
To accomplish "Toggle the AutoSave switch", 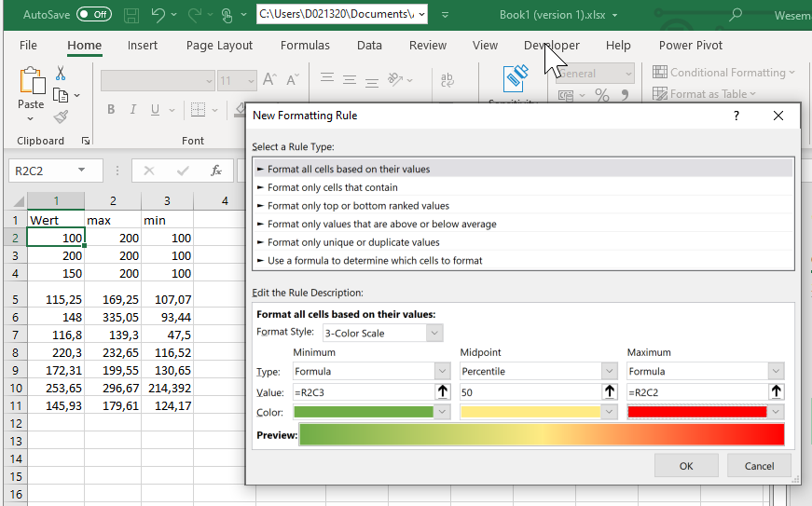I will [x=93, y=15].
